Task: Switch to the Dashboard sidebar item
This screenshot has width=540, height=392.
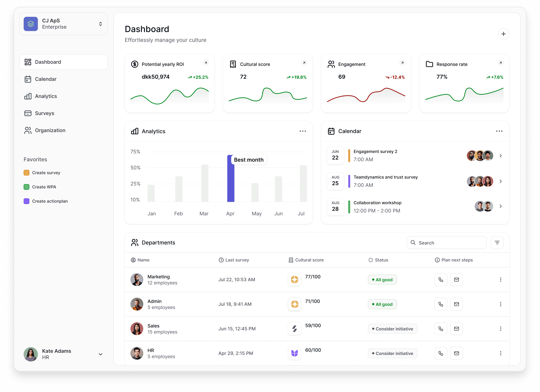Action: pyautogui.click(x=48, y=62)
